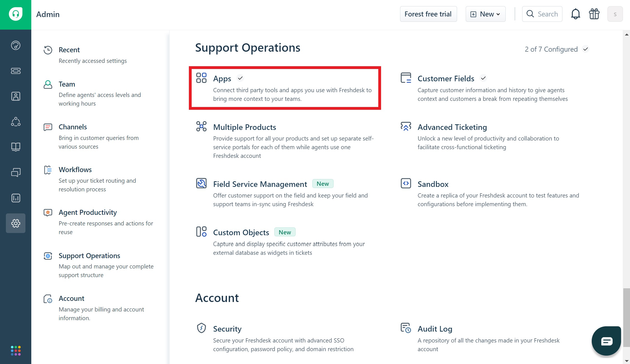Open Contacts icon in left sidebar
Viewport: 630px width, 364px height.
click(16, 96)
